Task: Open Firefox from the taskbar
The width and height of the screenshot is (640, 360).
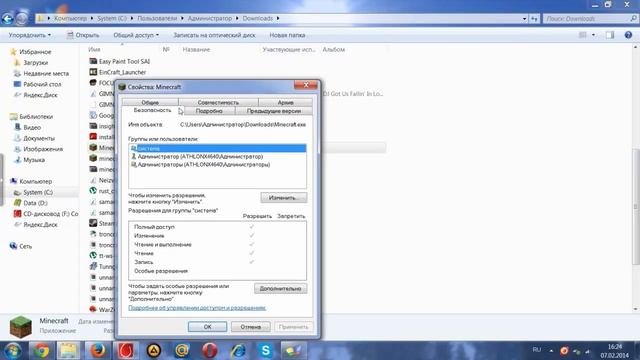Action: click(97, 351)
